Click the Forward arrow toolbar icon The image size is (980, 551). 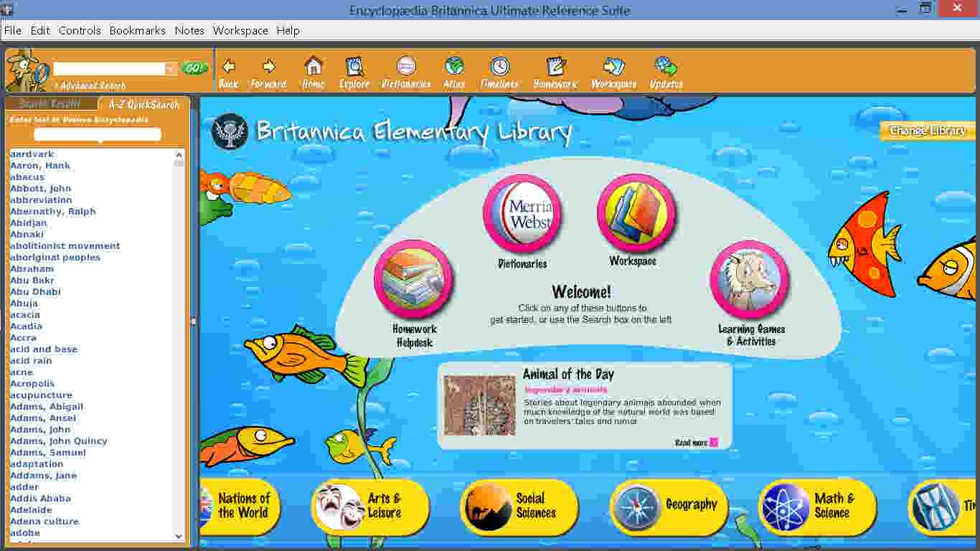(269, 67)
